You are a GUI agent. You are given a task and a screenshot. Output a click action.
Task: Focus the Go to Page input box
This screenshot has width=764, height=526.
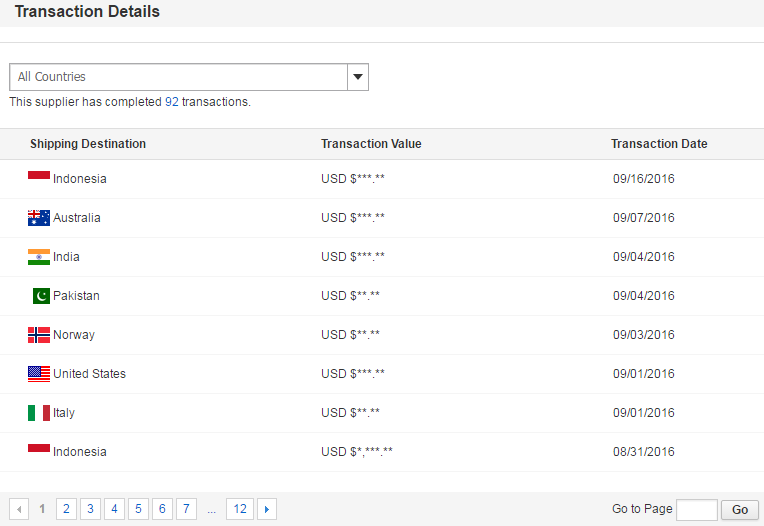coord(697,509)
